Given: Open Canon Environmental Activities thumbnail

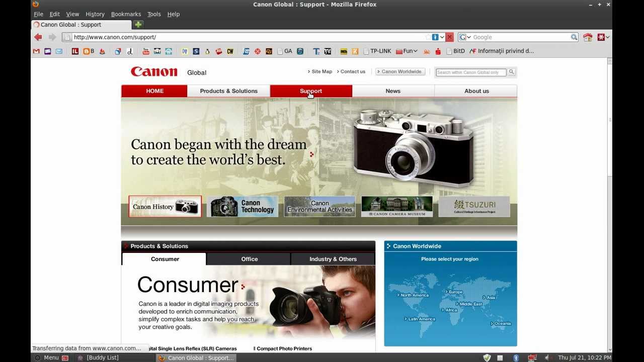Looking at the screenshot, I should (319, 207).
